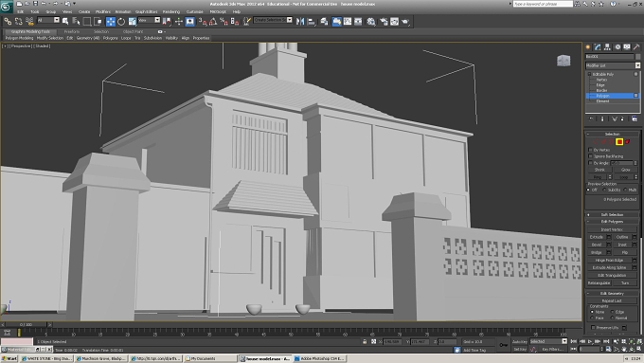Open the Rendering menu
Image resolution: width=644 pixels, height=363 pixels.
coord(171,12)
